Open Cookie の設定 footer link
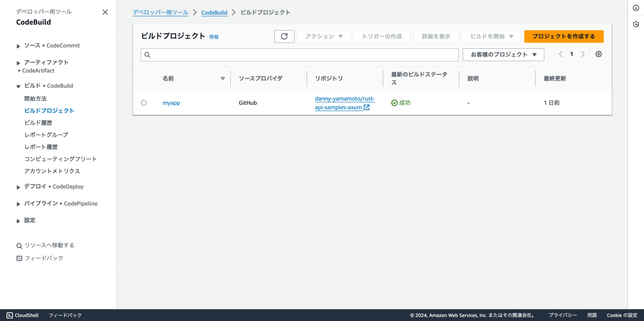The height and width of the screenshot is (321, 644). (622, 315)
